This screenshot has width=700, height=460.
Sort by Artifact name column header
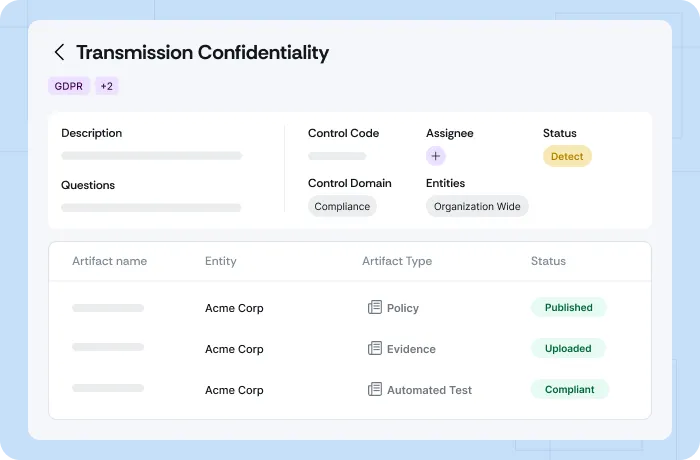109,261
